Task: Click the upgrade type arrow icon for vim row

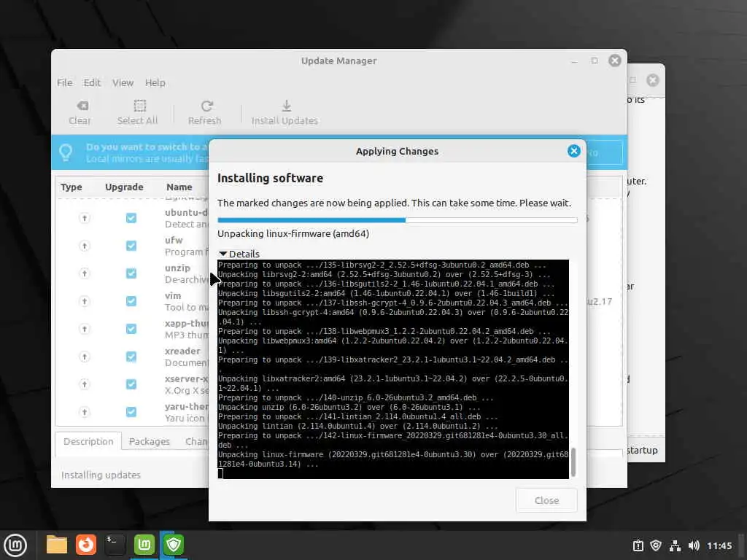Action: (85, 301)
